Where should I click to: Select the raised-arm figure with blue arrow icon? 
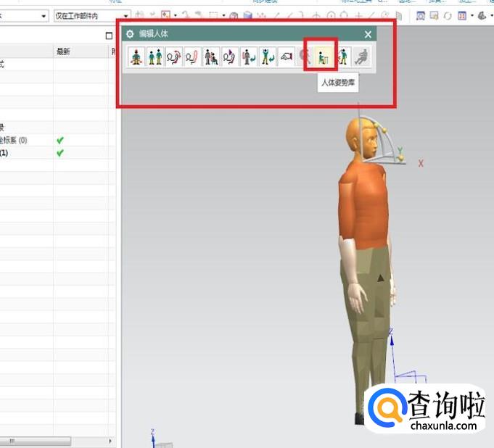[x=268, y=57]
